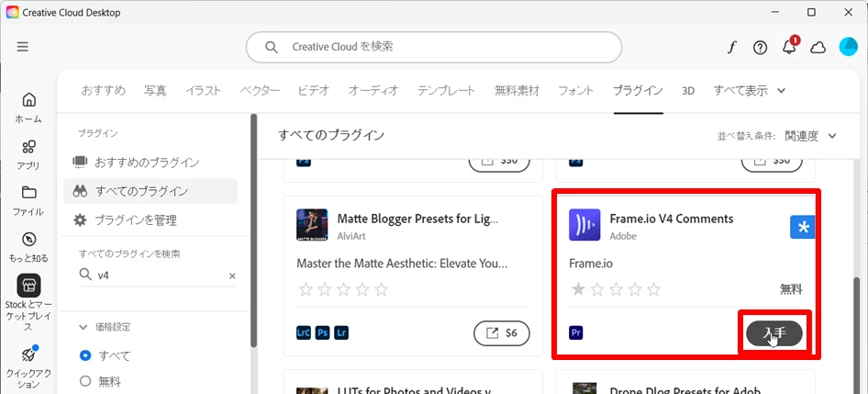
Task: Click the Frame.io V4 Comments plugin icon
Action: pyautogui.click(x=584, y=225)
